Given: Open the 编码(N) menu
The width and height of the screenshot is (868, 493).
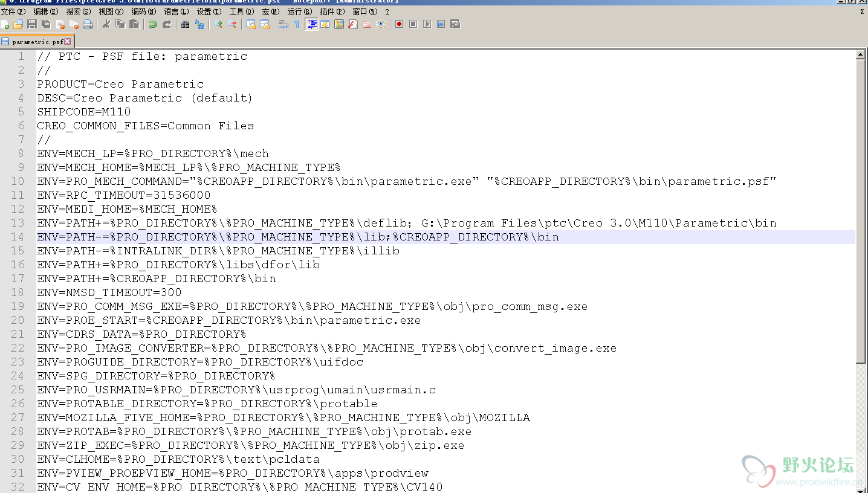Looking at the screenshot, I should 144,11.
